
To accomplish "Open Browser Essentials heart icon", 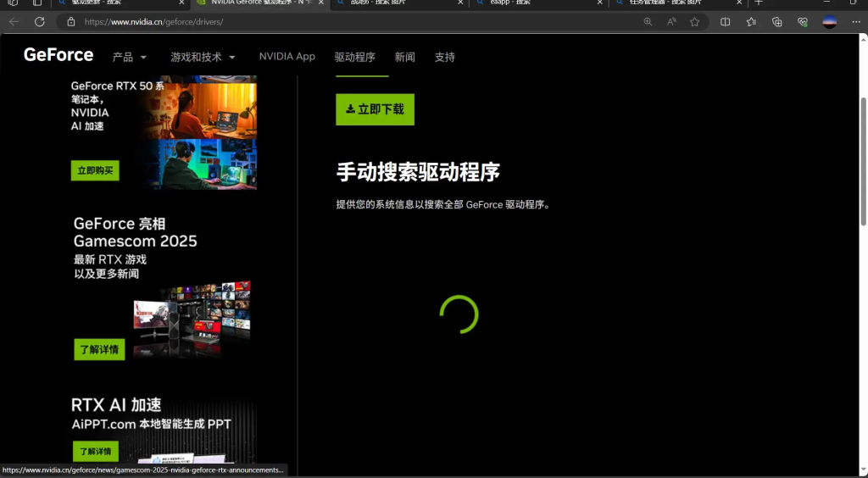I will coord(803,22).
